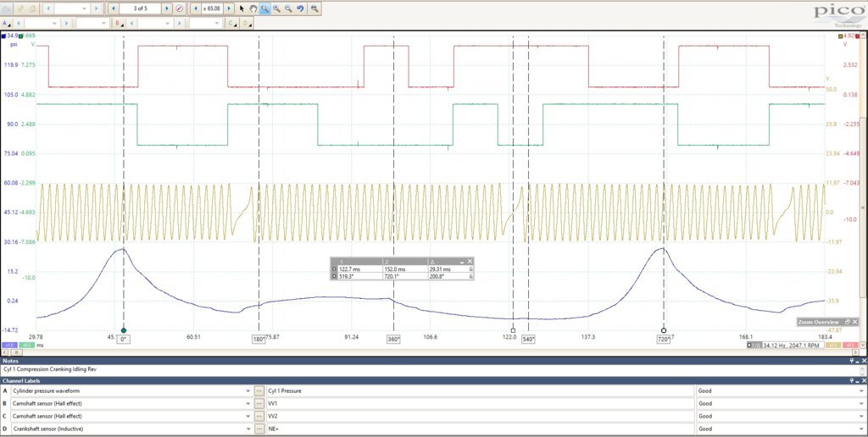
Task: Minimize the rulers measurement box
Action: (x=462, y=261)
